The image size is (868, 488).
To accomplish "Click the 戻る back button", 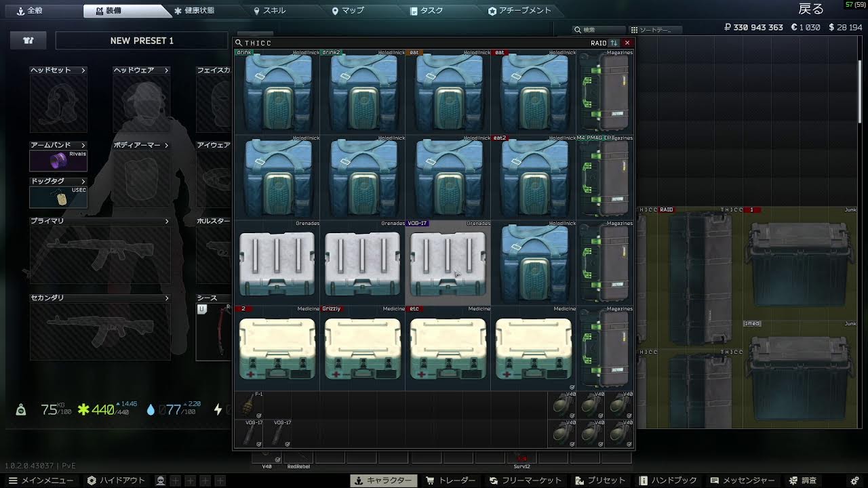I will point(811,9).
